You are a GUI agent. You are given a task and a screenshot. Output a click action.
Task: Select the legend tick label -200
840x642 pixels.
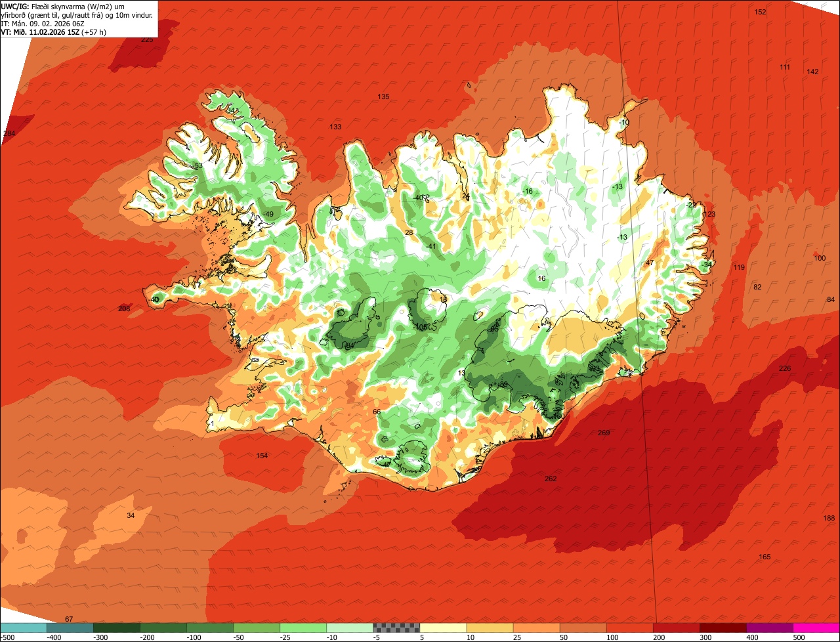pyautogui.click(x=147, y=637)
